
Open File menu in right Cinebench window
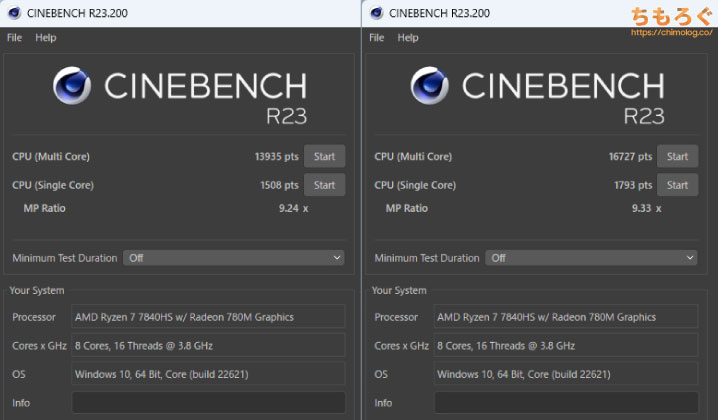(x=376, y=38)
